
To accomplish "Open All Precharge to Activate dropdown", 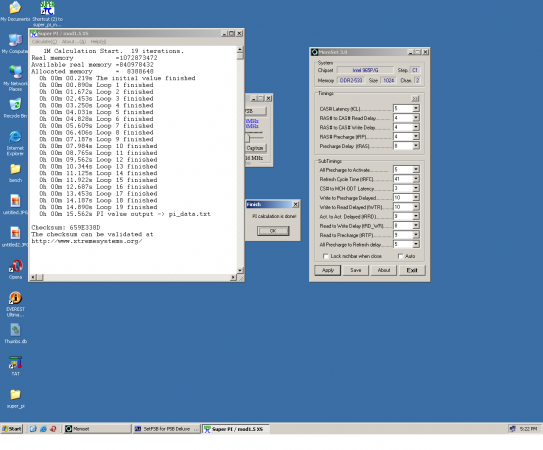I will tap(416, 169).
